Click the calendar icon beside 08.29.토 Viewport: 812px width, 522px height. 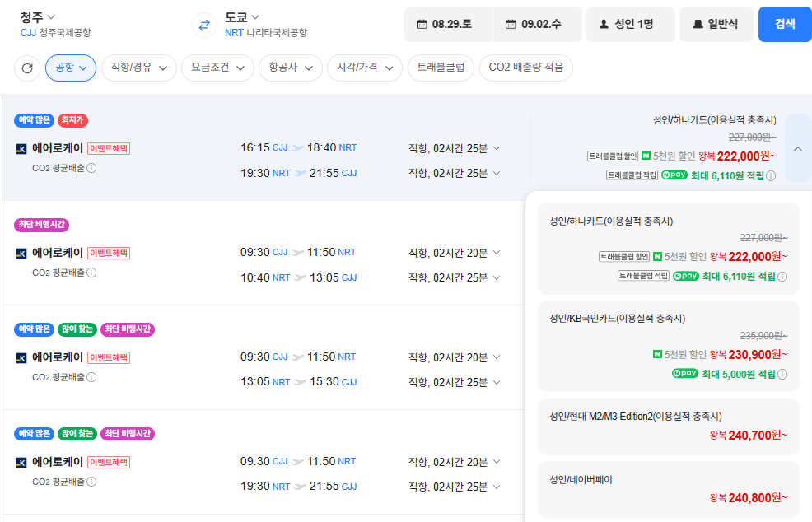click(422, 25)
